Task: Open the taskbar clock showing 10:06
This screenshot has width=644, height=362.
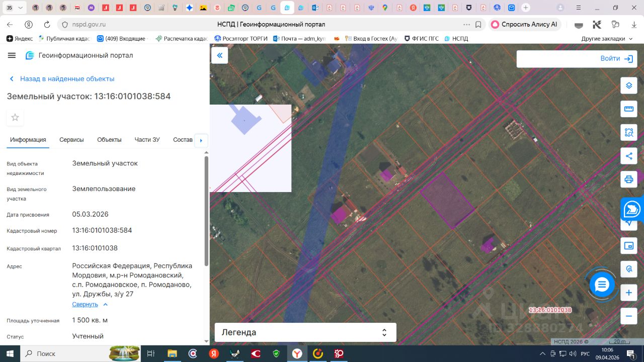Action: (607, 353)
